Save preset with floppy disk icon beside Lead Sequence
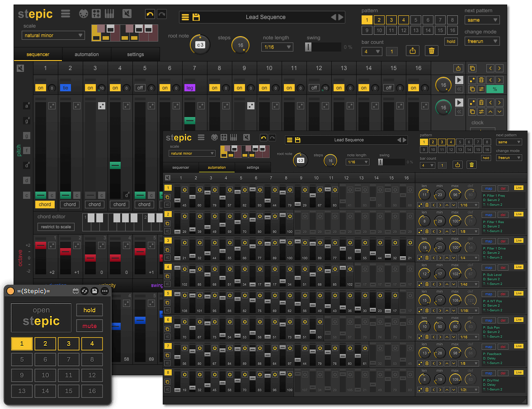The image size is (532, 409). (x=196, y=17)
